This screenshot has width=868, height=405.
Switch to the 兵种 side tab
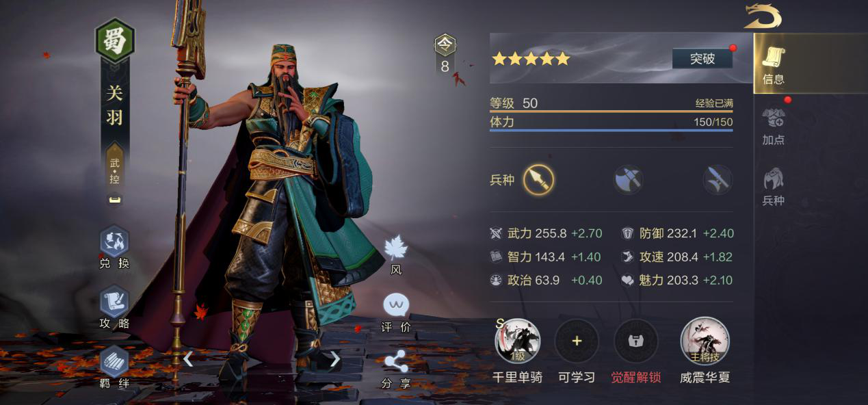pyautogui.click(x=774, y=187)
